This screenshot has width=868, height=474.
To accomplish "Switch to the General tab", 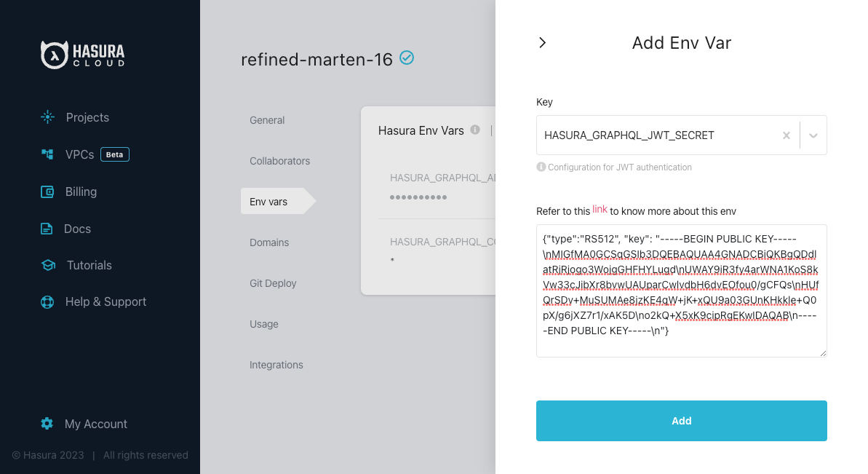I will [x=267, y=119].
